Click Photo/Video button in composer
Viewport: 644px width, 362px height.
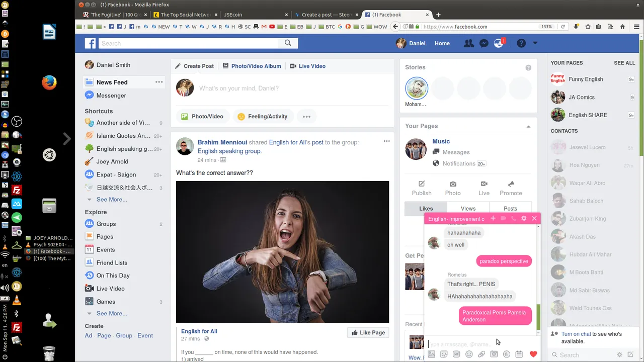pyautogui.click(x=202, y=116)
